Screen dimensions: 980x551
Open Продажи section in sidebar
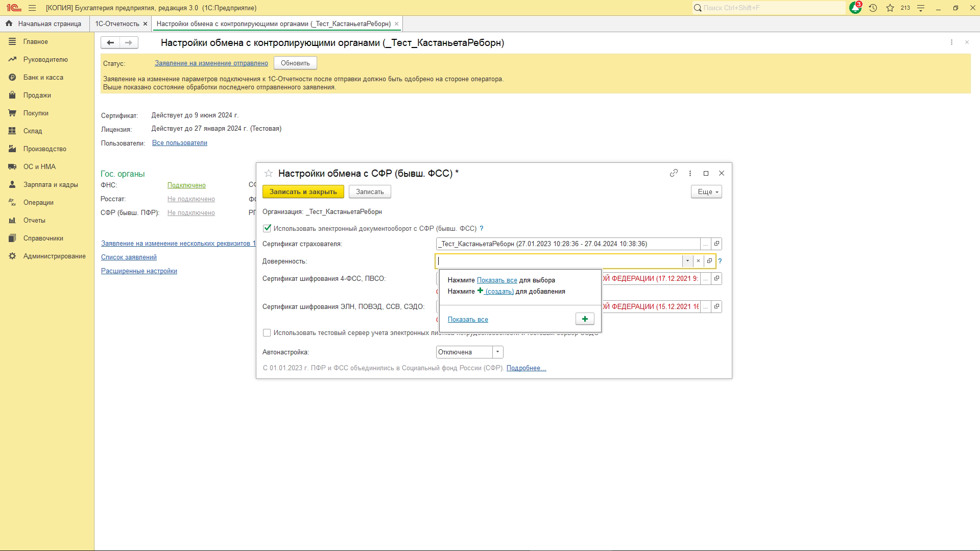[37, 95]
